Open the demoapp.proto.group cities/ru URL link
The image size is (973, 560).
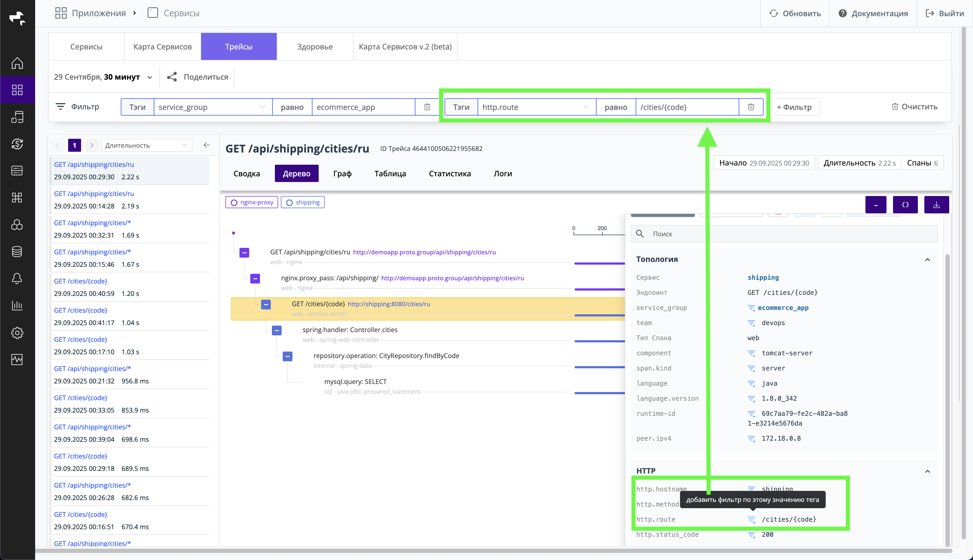point(424,252)
